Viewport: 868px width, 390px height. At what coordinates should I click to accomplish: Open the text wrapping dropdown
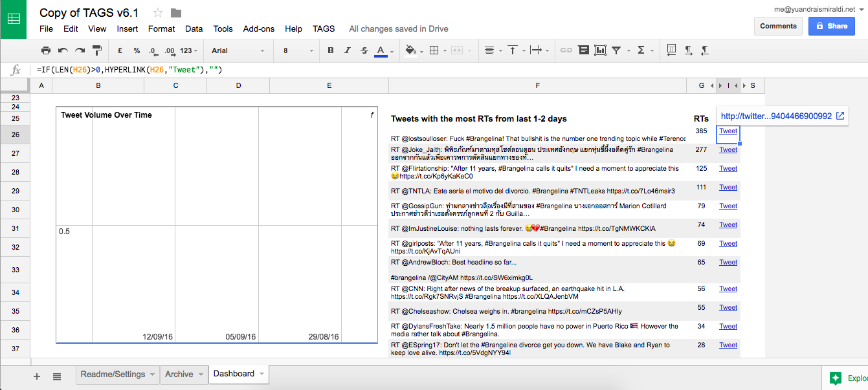(x=539, y=50)
